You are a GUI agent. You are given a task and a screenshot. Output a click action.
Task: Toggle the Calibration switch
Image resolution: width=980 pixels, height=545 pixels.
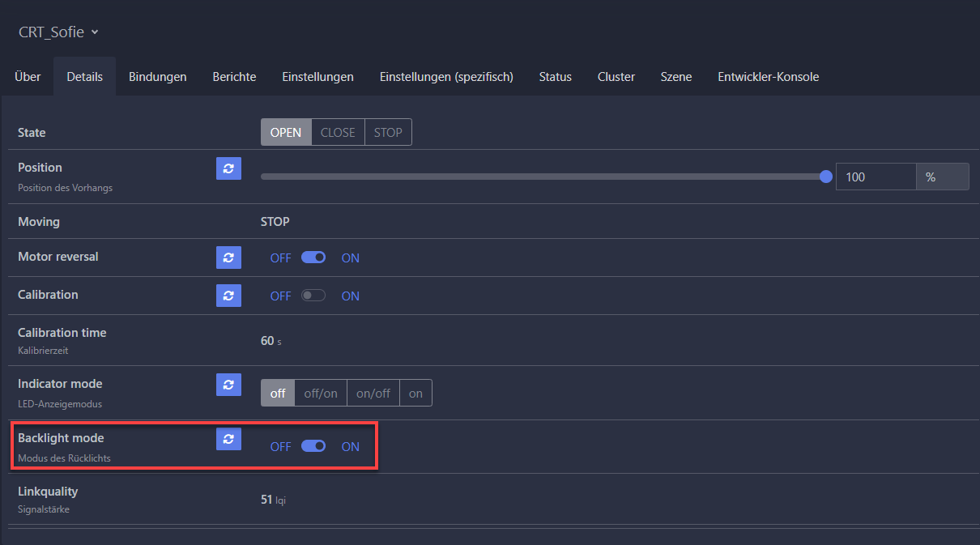click(x=313, y=296)
